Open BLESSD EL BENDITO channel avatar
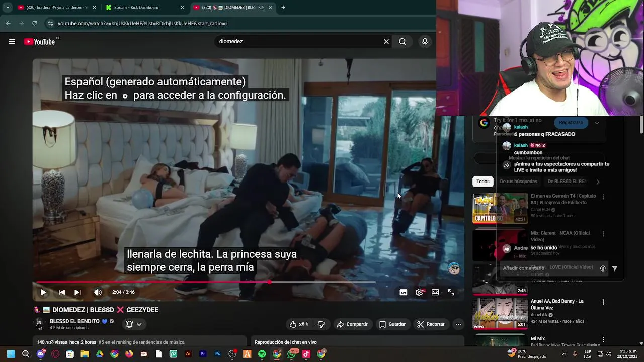 pos(39,324)
